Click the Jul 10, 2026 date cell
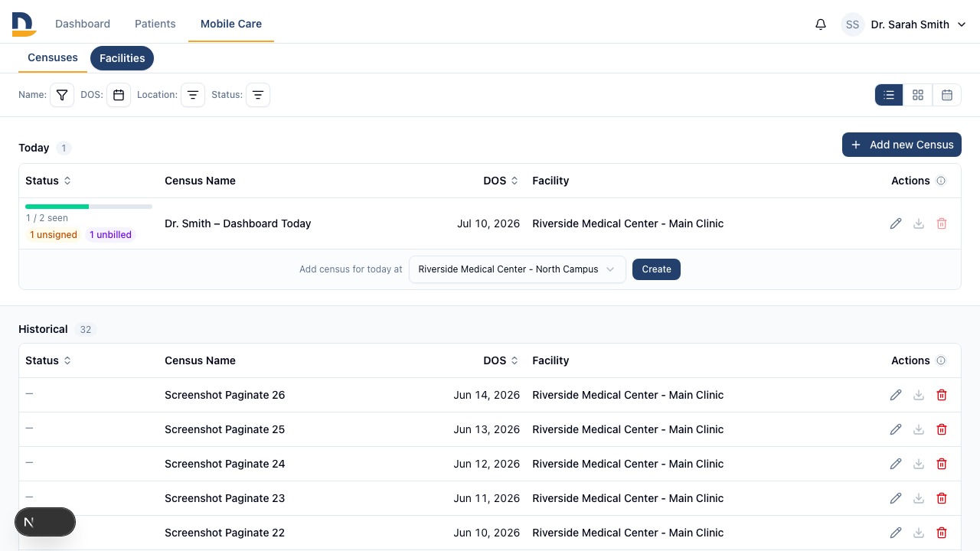 tap(488, 223)
